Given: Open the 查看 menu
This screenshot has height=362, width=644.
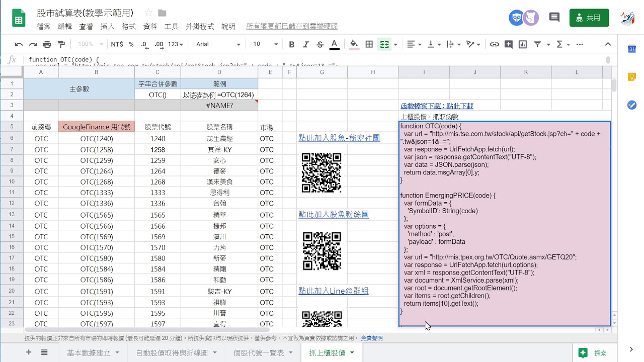Looking at the screenshot, I should (x=86, y=26).
